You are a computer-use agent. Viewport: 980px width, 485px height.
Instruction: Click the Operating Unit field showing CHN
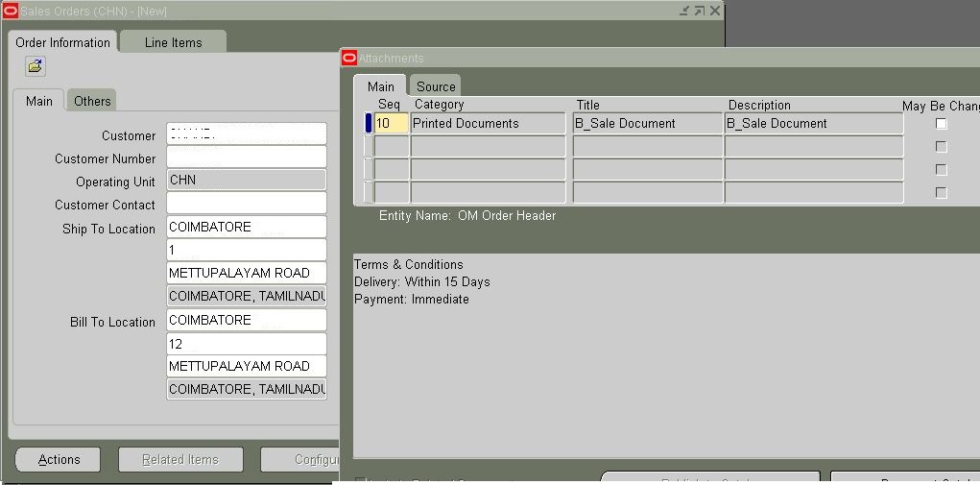coord(247,180)
